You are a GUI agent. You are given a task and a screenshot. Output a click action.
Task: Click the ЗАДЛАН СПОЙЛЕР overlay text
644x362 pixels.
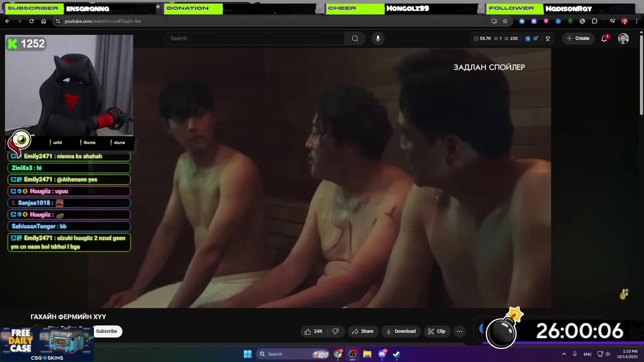[489, 67]
